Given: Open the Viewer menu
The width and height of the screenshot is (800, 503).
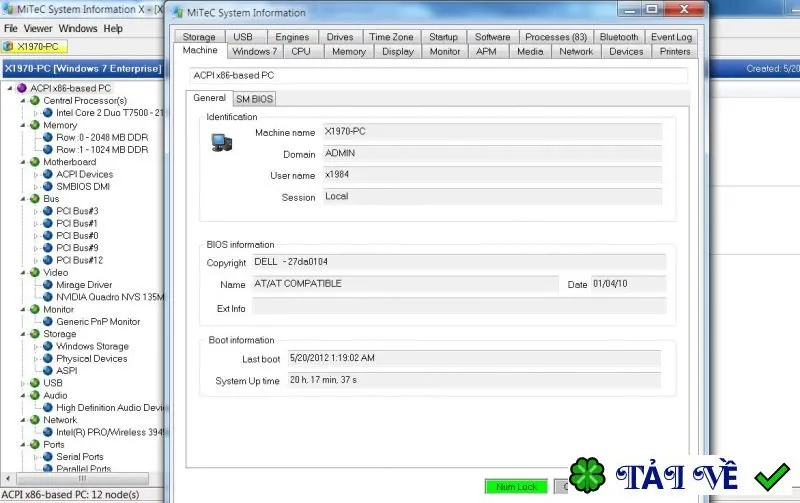Looking at the screenshot, I should pyautogui.click(x=38, y=29).
